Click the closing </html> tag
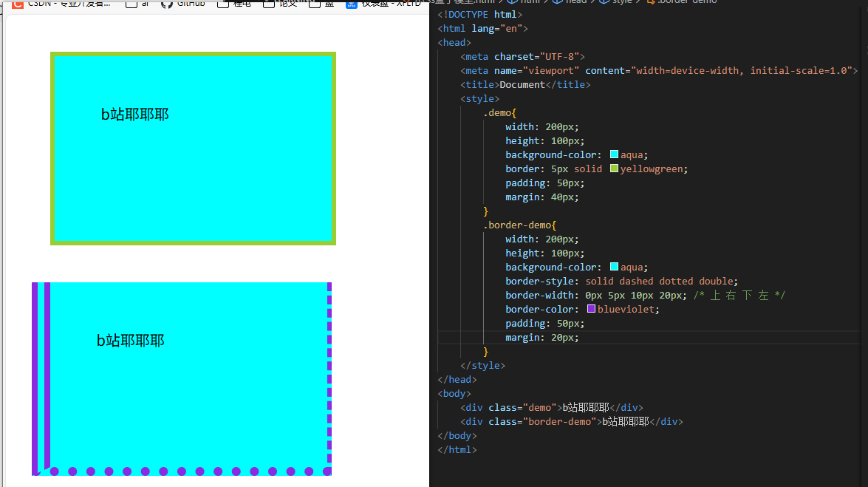Viewport: 868px width, 487px height. tap(457, 450)
